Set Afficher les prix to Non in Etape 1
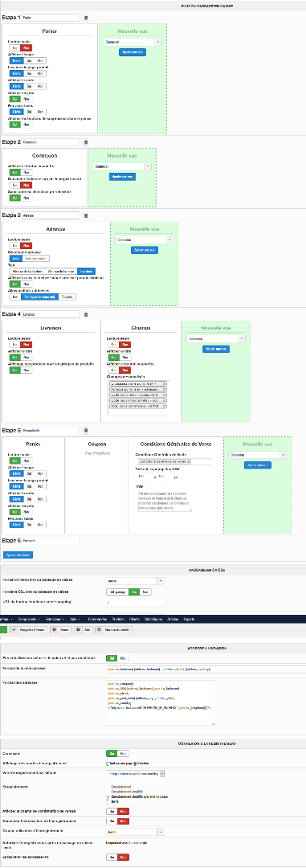This screenshot has height=868, width=306. coord(27,99)
